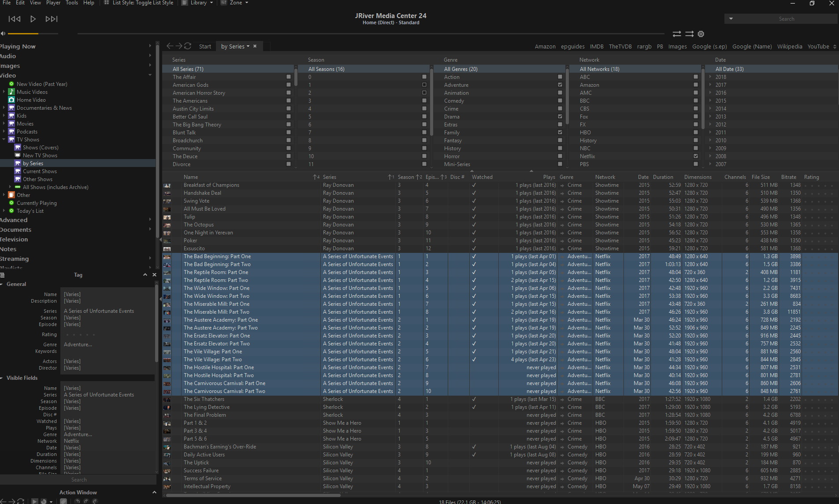Open the Wikipedia lookup link
Image resolution: width=839 pixels, height=504 pixels.
click(x=789, y=47)
